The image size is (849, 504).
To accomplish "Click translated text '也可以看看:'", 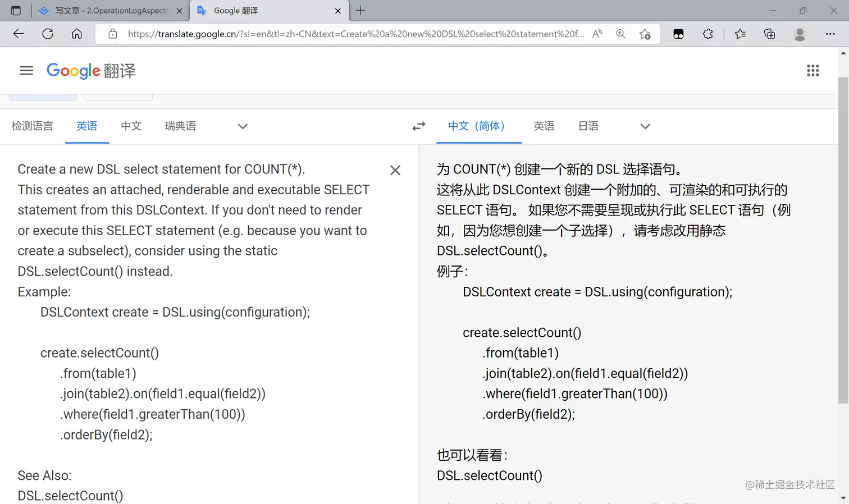I will tap(472, 455).
